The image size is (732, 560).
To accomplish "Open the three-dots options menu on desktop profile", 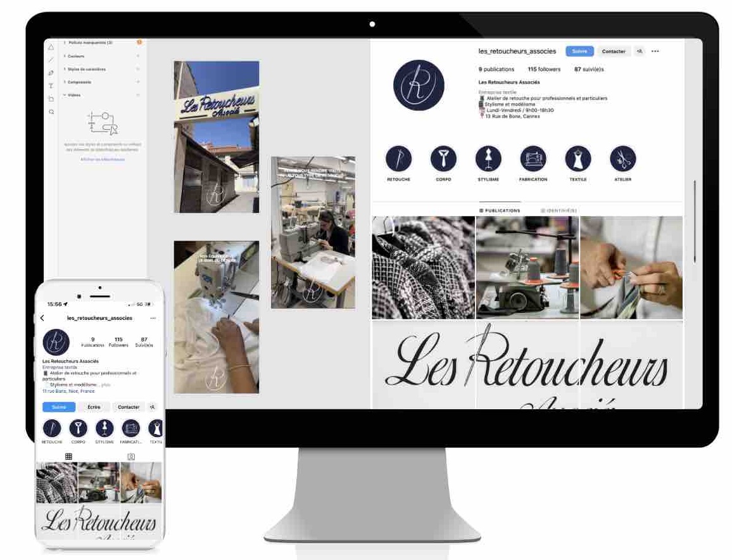I will (x=655, y=51).
